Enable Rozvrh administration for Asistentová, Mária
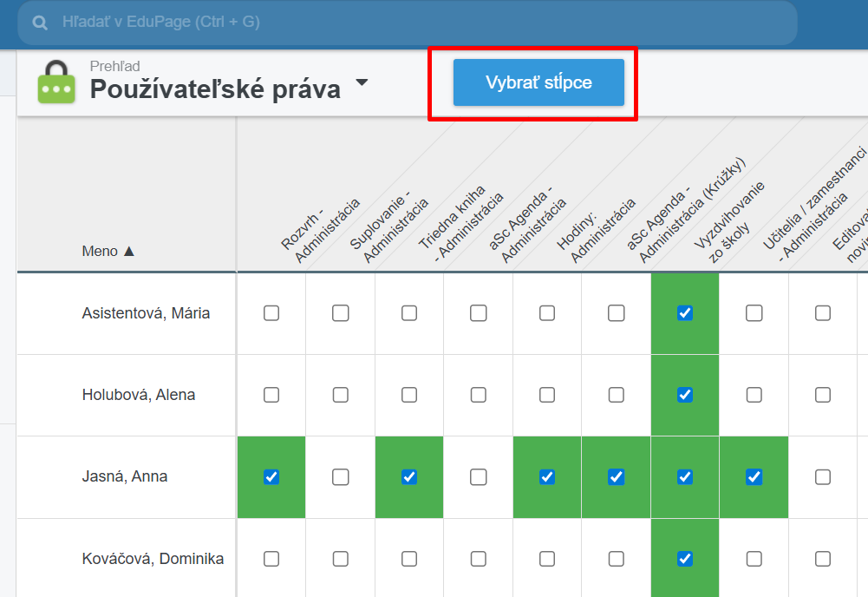Image resolution: width=868 pixels, height=597 pixels. tap(271, 313)
